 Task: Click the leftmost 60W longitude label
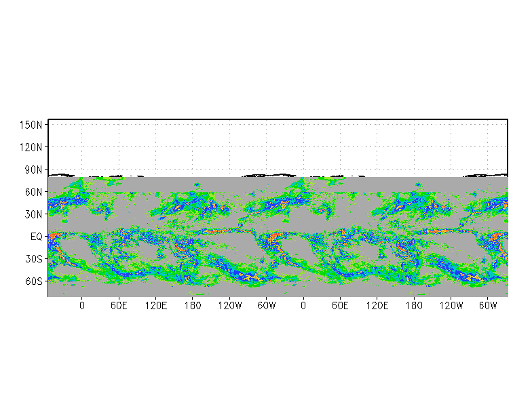click(x=266, y=306)
